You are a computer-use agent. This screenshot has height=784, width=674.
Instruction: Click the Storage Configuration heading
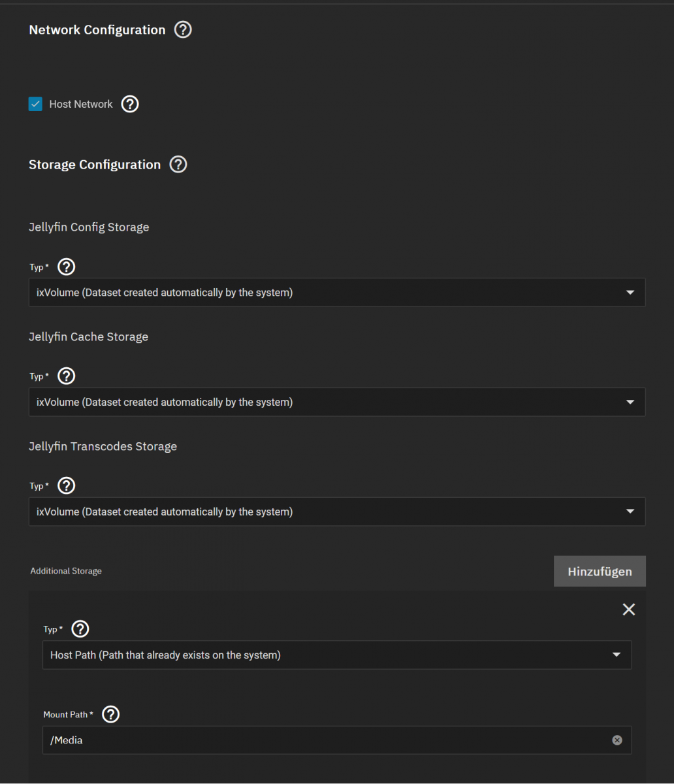click(x=95, y=165)
